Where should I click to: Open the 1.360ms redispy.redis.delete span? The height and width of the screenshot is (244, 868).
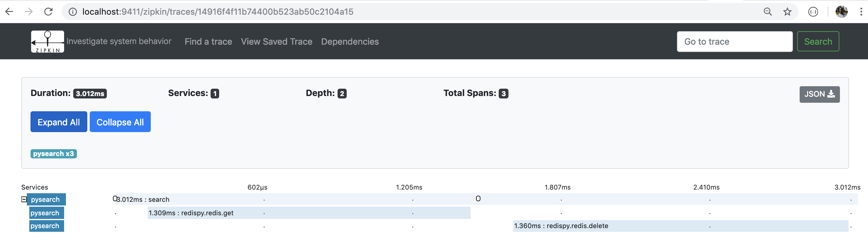click(681, 226)
